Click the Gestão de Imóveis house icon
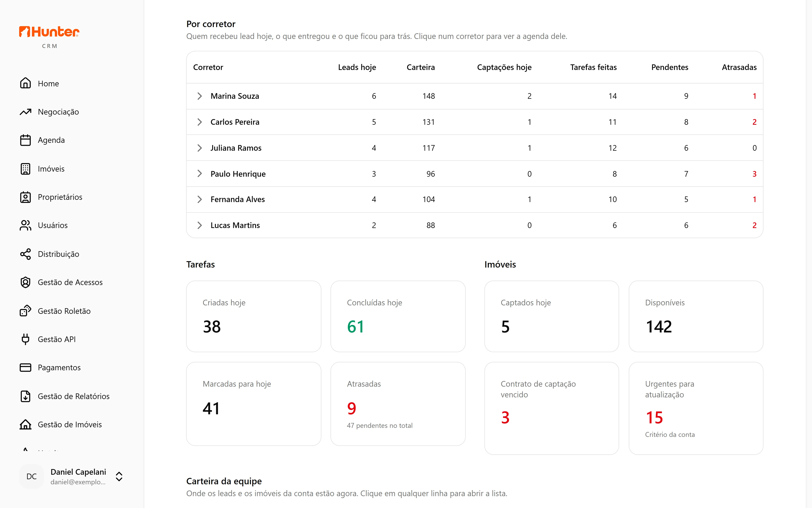This screenshot has width=812, height=508. [26, 424]
